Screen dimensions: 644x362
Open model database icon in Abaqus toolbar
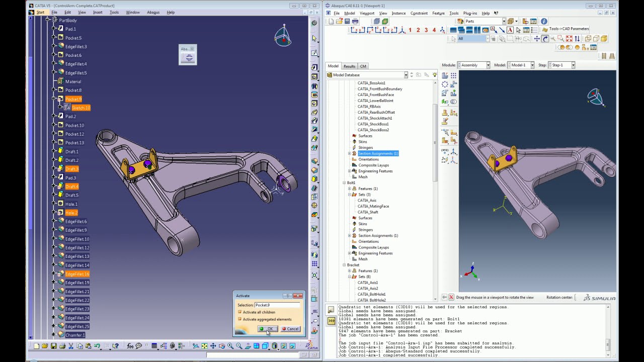coord(339,21)
